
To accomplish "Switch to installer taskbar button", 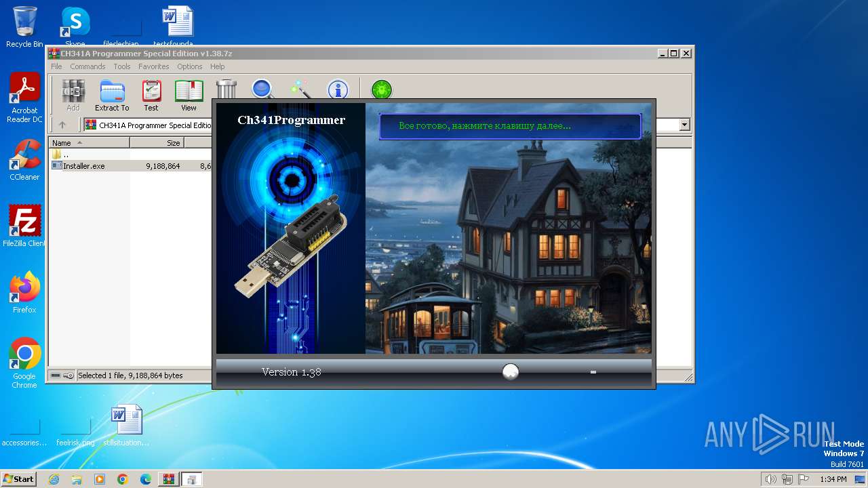I will [x=192, y=479].
